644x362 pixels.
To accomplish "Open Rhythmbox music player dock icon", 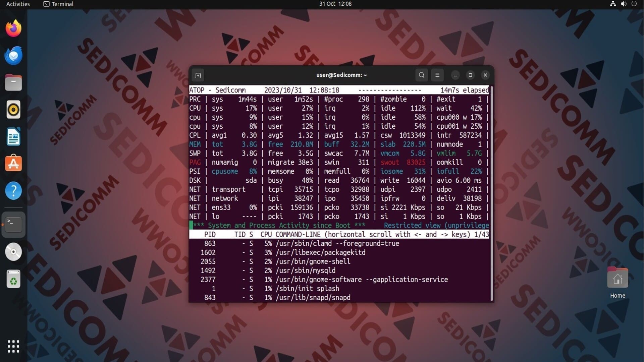I will 13,110.
